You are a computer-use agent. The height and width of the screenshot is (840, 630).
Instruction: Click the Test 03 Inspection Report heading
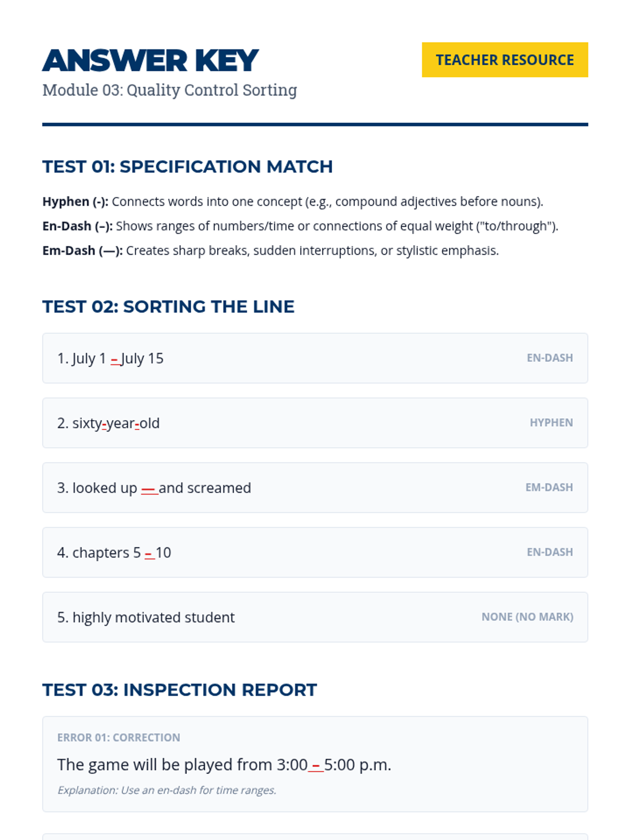click(180, 690)
